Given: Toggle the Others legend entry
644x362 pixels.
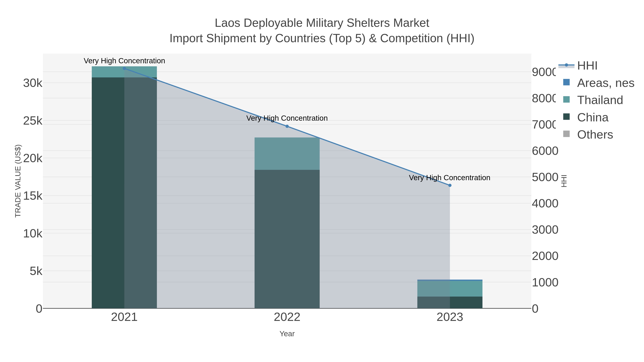Looking at the screenshot, I should point(588,134).
